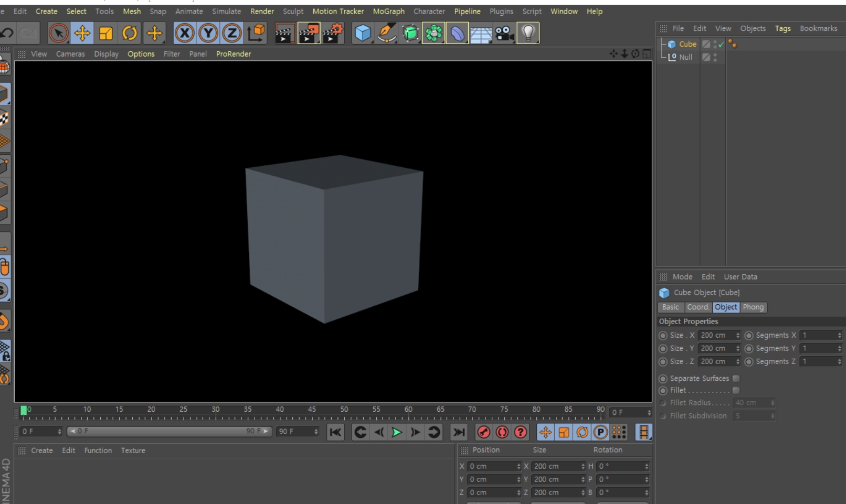
Task: Go to end of animation
Action: [x=459, y=432]
